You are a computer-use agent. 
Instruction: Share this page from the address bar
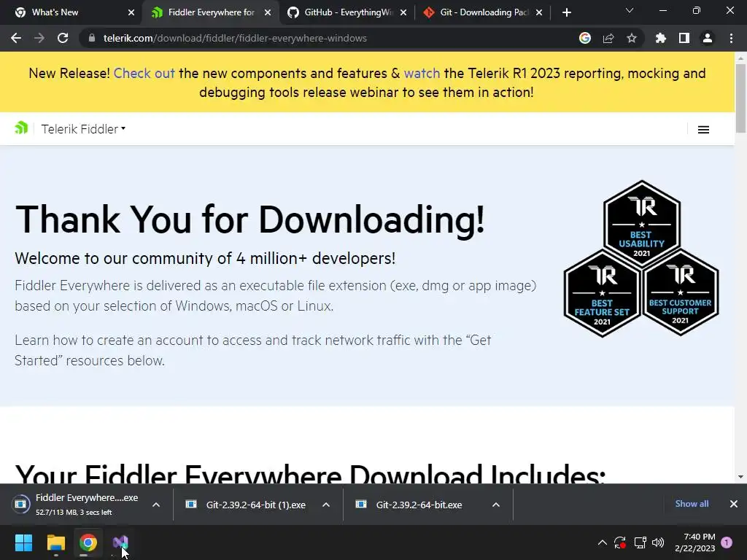pos(608,38)
